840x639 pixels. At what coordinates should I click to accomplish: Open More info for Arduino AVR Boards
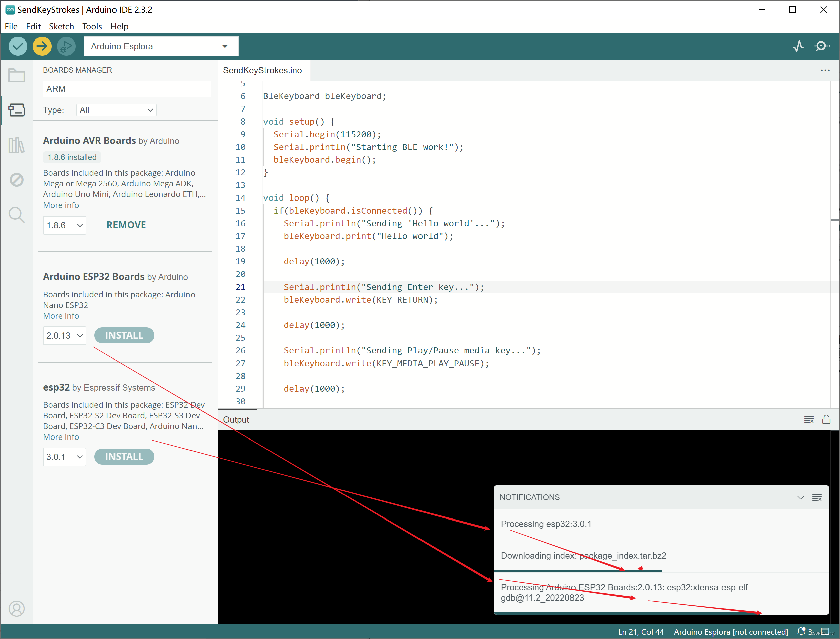[61, 205]
